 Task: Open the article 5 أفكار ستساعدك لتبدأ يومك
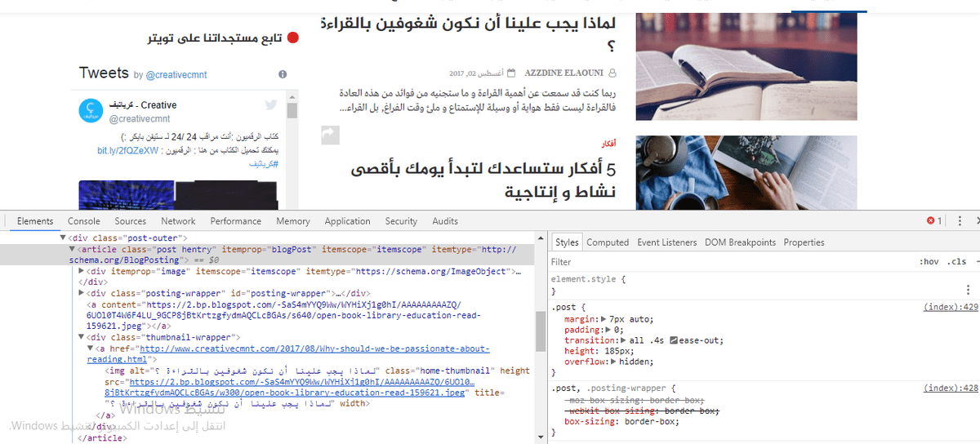point(482,181)
